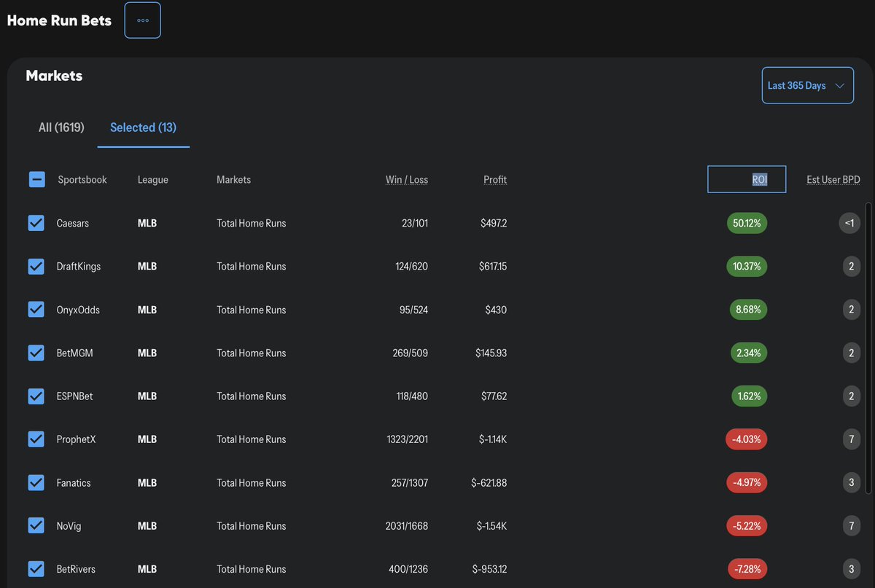This screenshot has height=588, width=875.
Task: Click the -4.03% ROI badge
Action: [746, 439]
